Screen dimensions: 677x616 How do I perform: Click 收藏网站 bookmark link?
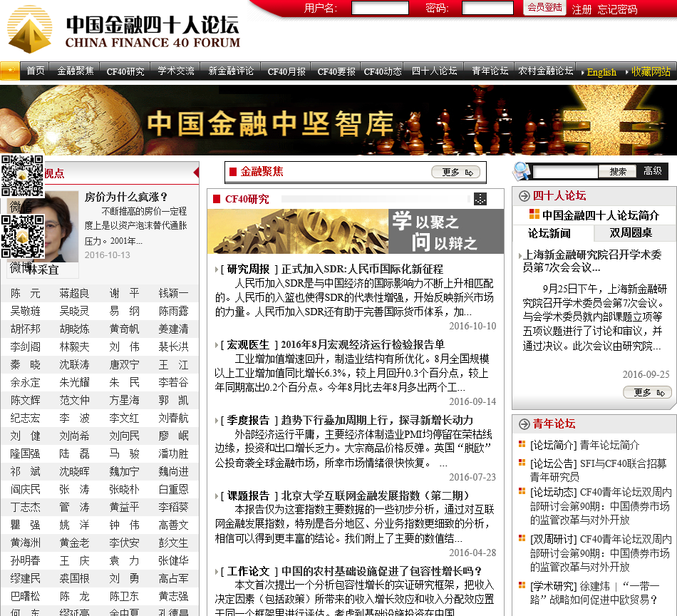[651, 72]
